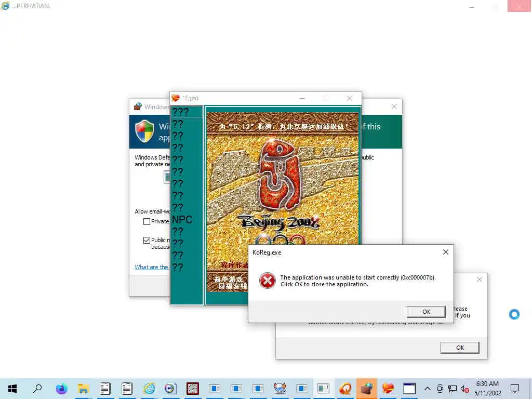Close the PERHATIAN window

pos(519,6)
